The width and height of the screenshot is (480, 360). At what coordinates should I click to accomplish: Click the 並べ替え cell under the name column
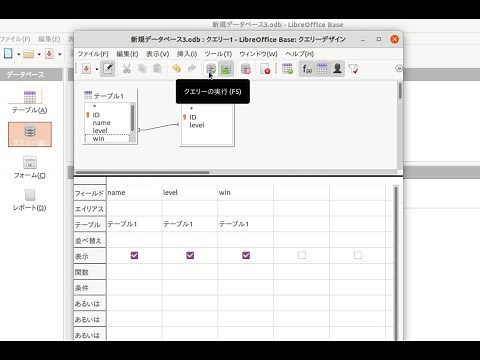[x=134, y=240]
